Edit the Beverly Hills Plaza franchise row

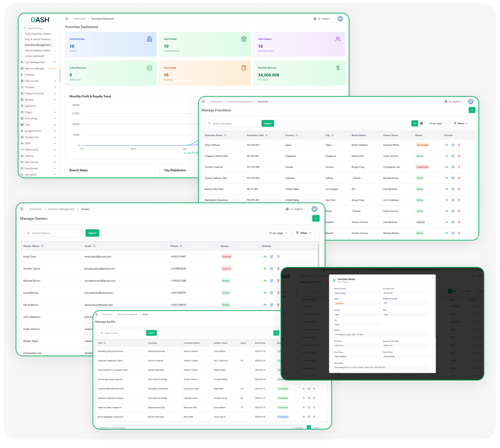pyautogui.click(x=453, y=189)
